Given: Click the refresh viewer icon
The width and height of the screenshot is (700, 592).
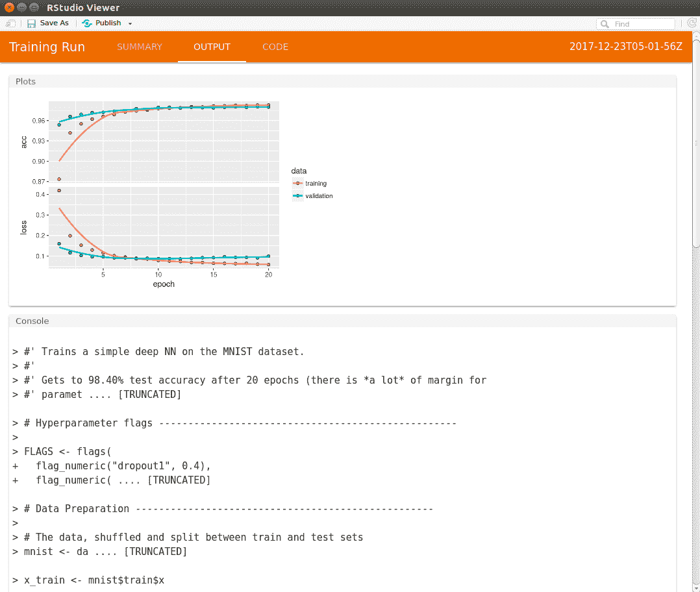Looking at the screenshot, I should (692, 23).
